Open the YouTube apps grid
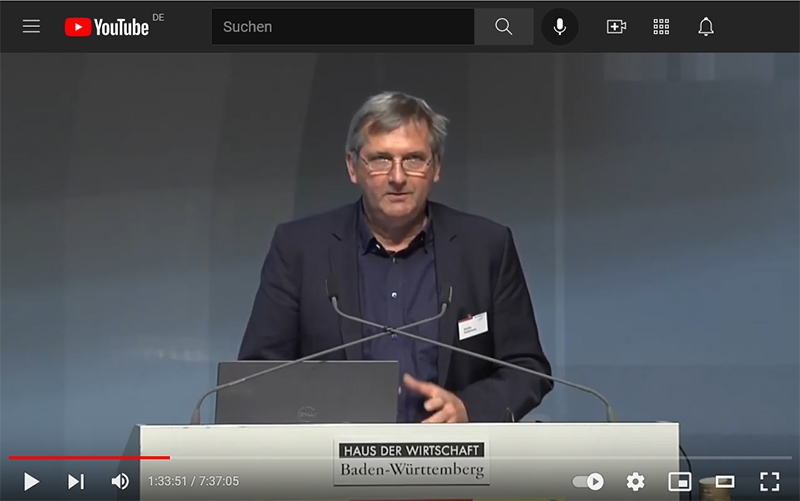 (x=661, y=27)
